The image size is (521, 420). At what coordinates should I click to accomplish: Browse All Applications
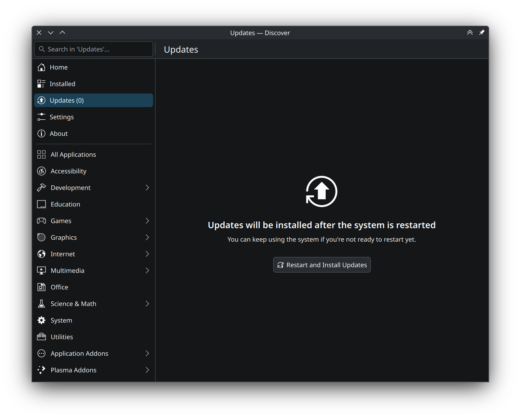tap(94, 154)
